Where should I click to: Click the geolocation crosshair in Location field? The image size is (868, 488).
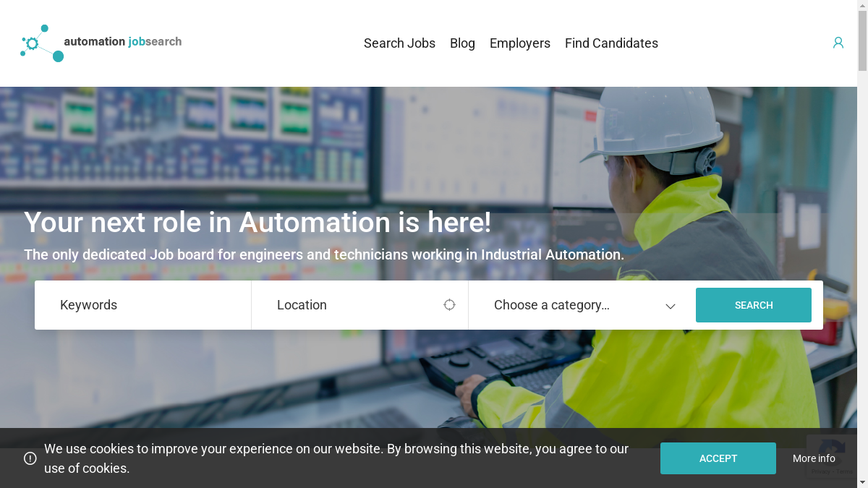click(x=449, y=305)
